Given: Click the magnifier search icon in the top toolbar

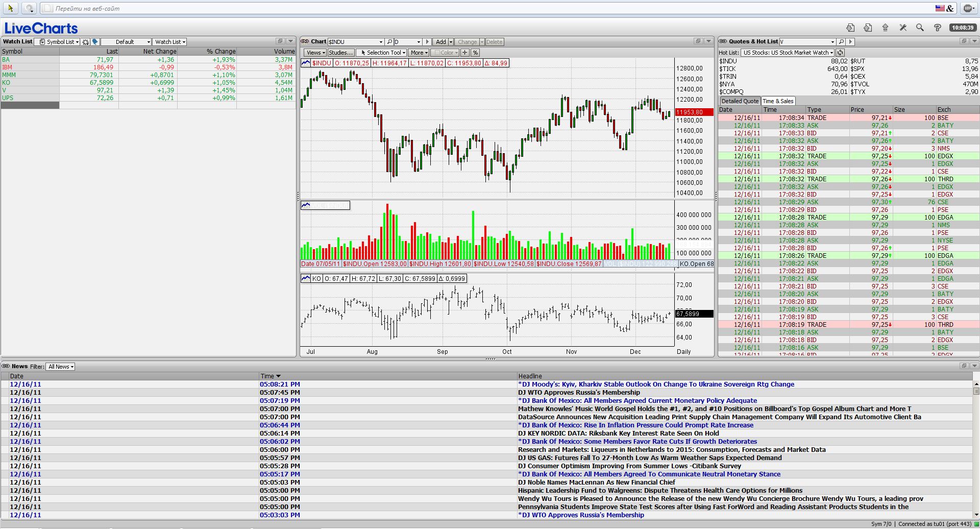Looking at the screenshot, I should click(x=920, y=28).
